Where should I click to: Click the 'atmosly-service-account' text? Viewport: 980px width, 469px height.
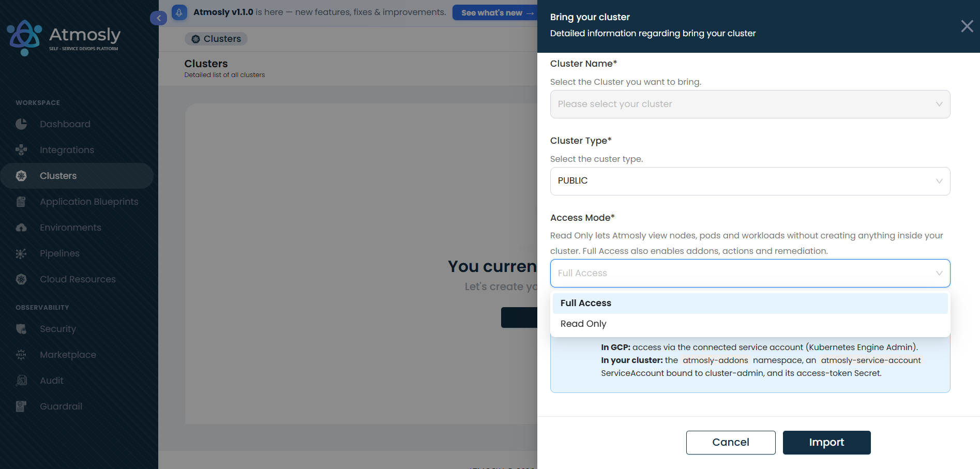tap(871, 360)
